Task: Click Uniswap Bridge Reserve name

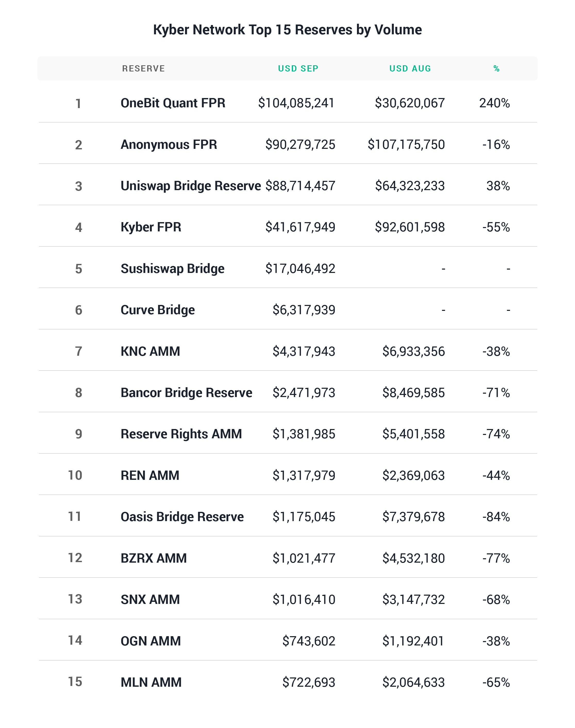Action: (190, 186)
